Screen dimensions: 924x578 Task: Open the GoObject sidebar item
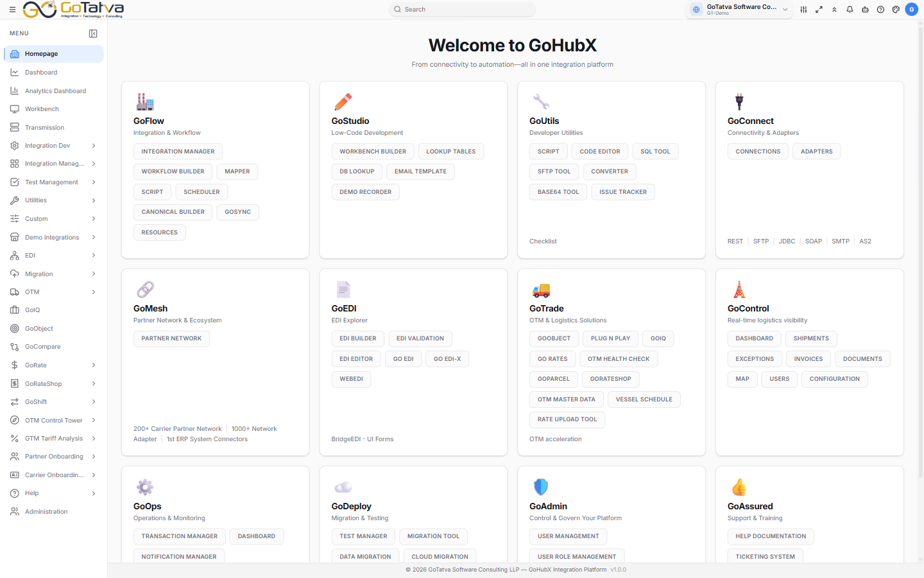click(x=54, y=329)
